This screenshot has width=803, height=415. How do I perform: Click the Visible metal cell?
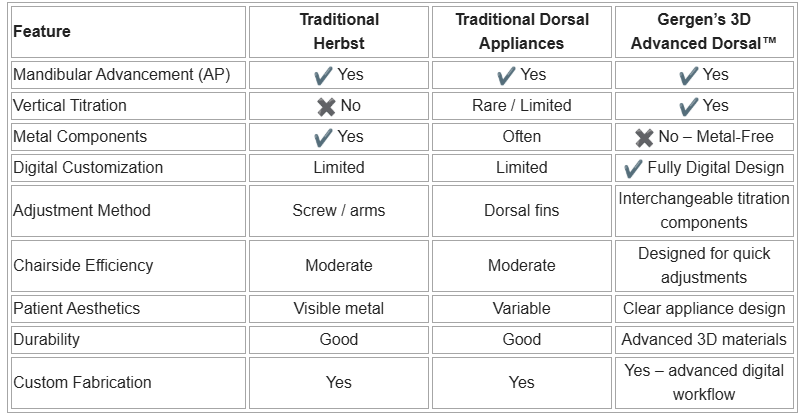[x=339, y=308]
